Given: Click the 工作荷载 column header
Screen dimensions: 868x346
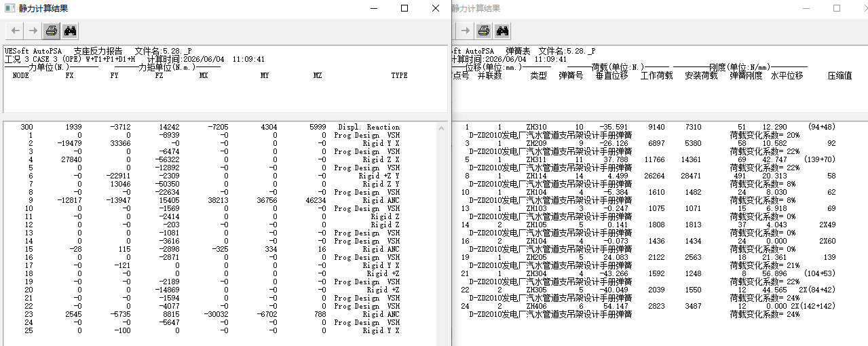Looking at the screenshot, I should point(656,76).
